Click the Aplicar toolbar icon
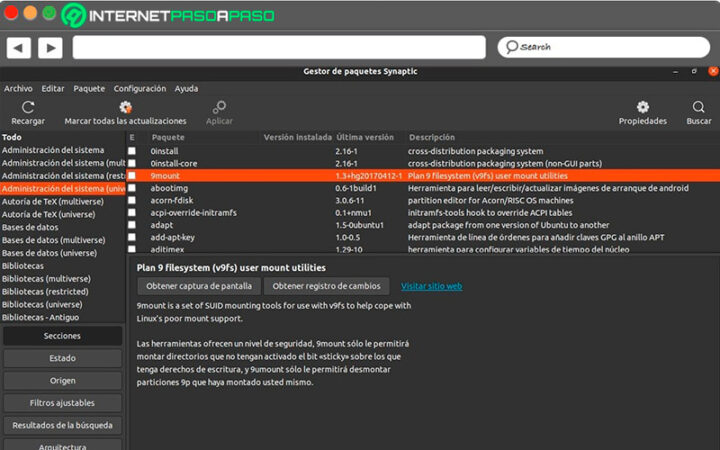 [x=219, y=107]
